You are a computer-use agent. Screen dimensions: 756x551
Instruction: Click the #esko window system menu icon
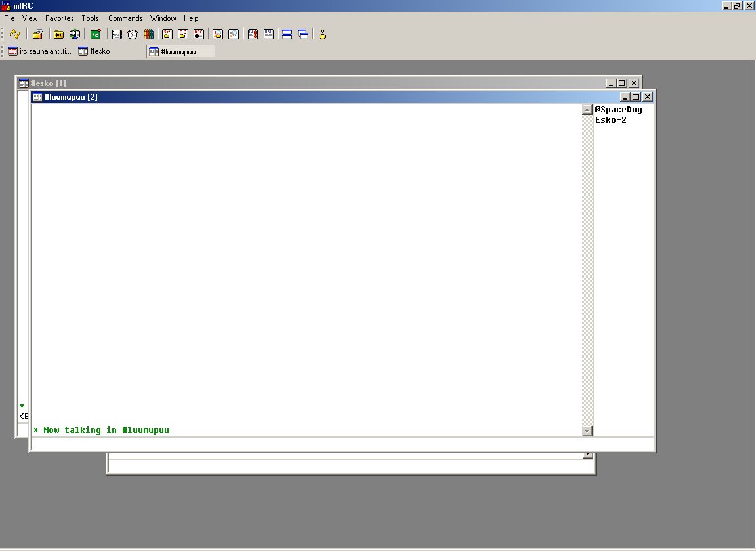(23, 83)
